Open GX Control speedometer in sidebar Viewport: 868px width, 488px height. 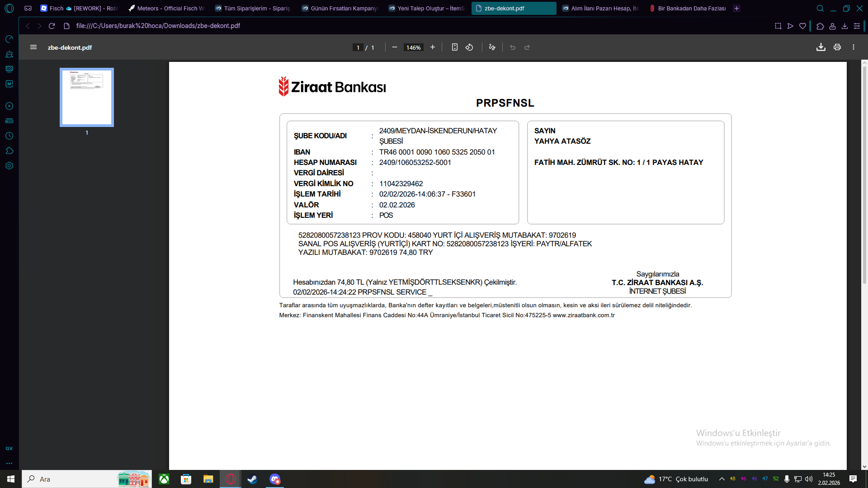tap(9, 39)
